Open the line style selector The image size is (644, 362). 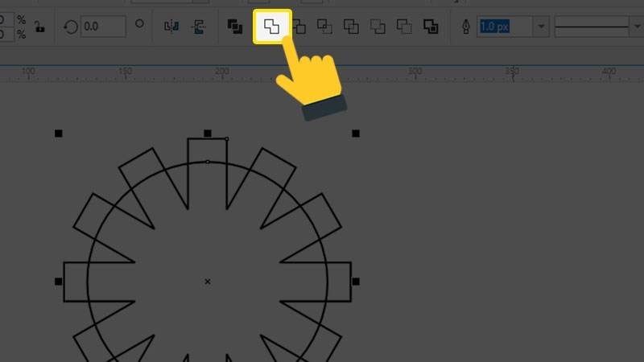(x=599, y=27)
